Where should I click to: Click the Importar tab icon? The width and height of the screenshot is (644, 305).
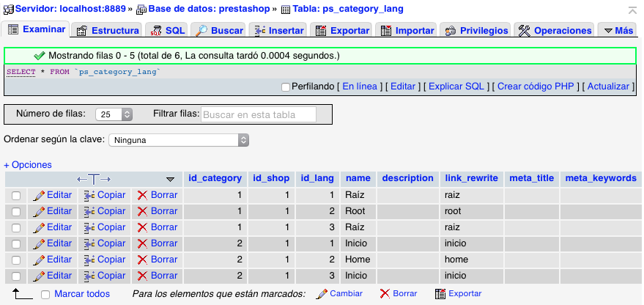386,31
